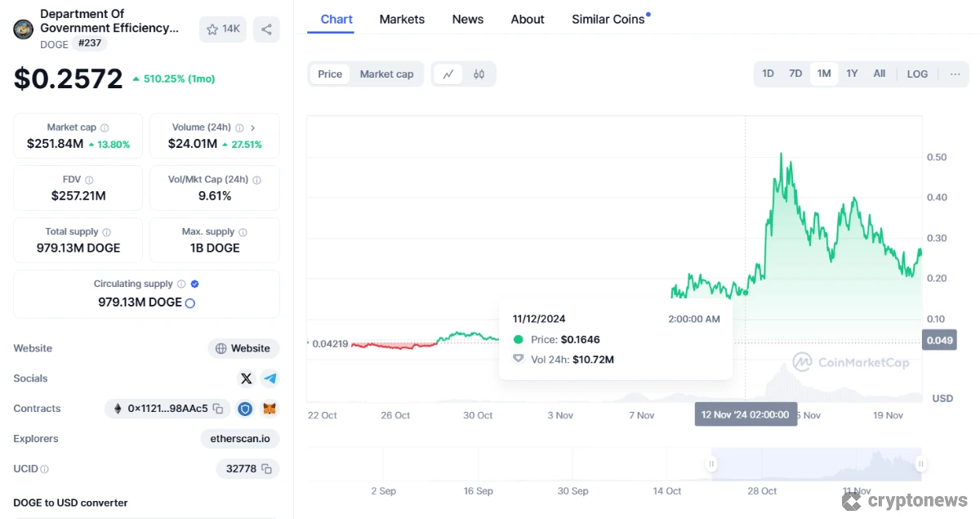Switch to the Markets tab
This screenshot has width=980, height=519.
pos(402,19)
